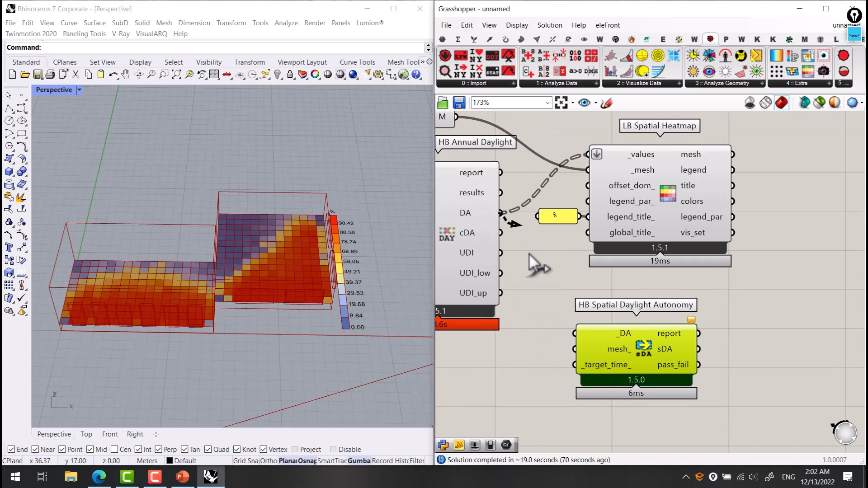Image resolution: width=868 pixels, height=488 pixels.
Task: Expand the Perspective viewport dropdown arrow
Action: tap(79, 90)
